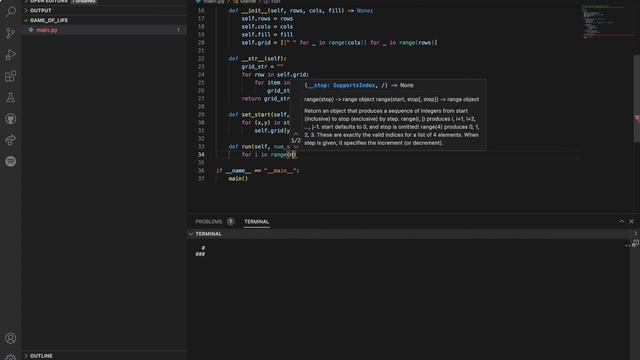Click the editor minimap
The width and height of the screenshot is (640, 360).
click(606, 22)
